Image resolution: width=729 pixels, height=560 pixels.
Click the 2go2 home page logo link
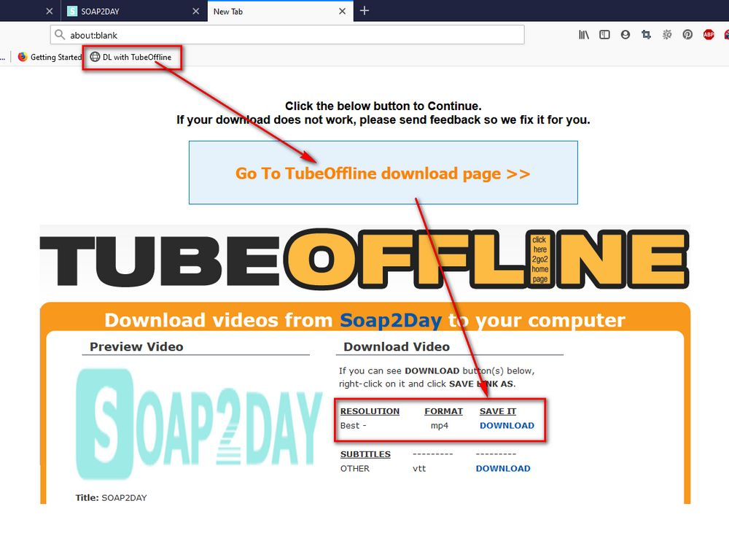(539, 259)
